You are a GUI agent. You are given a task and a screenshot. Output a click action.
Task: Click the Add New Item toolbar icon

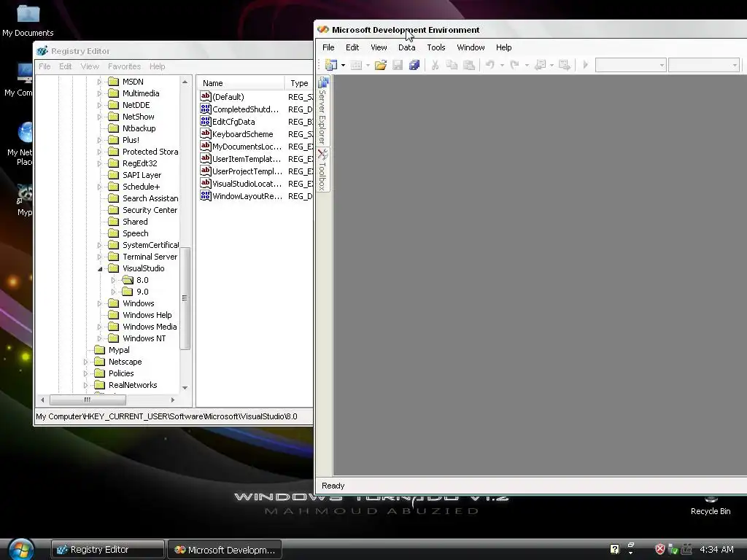(356, 65)
